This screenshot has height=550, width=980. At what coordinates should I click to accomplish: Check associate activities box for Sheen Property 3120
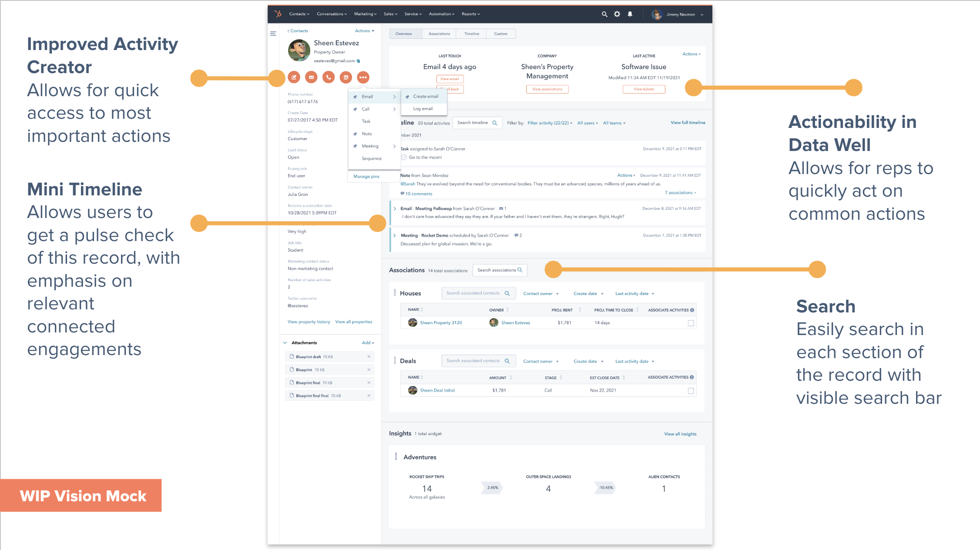point(691,323)
